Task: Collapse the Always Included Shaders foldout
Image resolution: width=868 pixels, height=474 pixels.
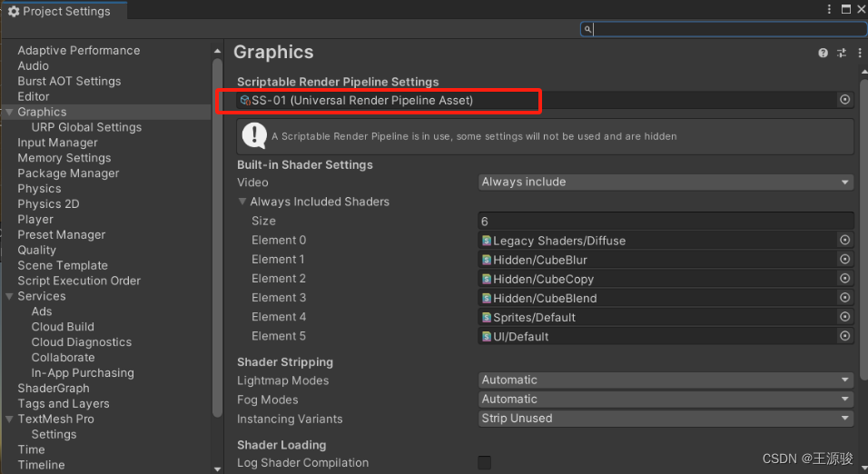Action: 242,202
